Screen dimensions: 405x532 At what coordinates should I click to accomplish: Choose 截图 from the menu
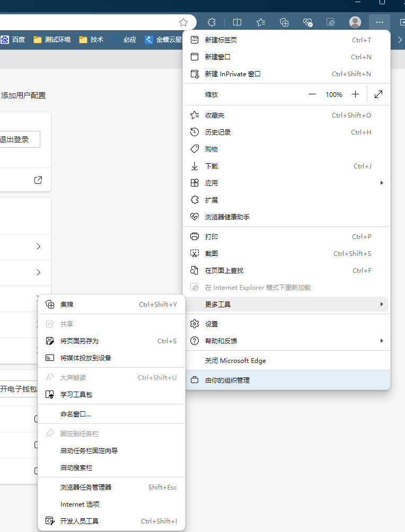point(286,254)
